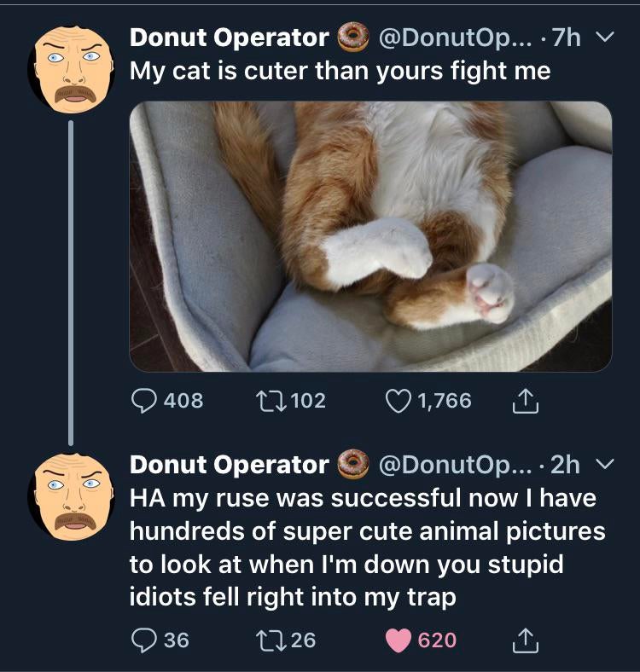Open Donut Operator profile name in first tweet
Viewport: 640px width, 672px height.
point(229,38)
